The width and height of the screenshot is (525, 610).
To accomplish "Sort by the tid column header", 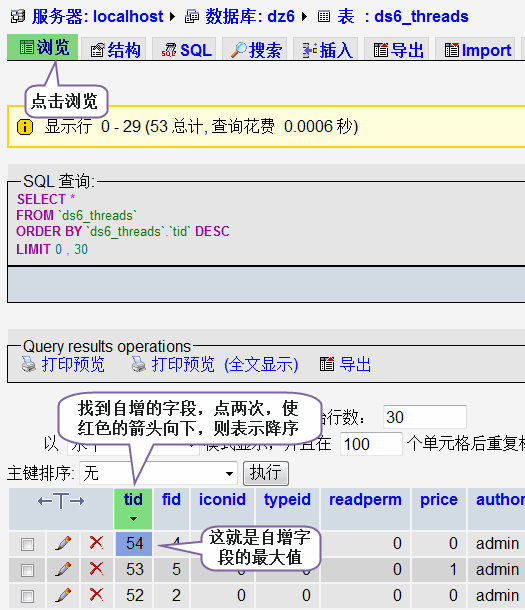I will point(133,500).
